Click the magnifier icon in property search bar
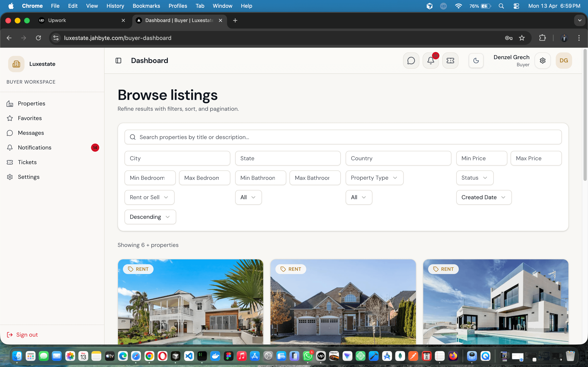Screen dimensions: 588x367 point(133,137)
